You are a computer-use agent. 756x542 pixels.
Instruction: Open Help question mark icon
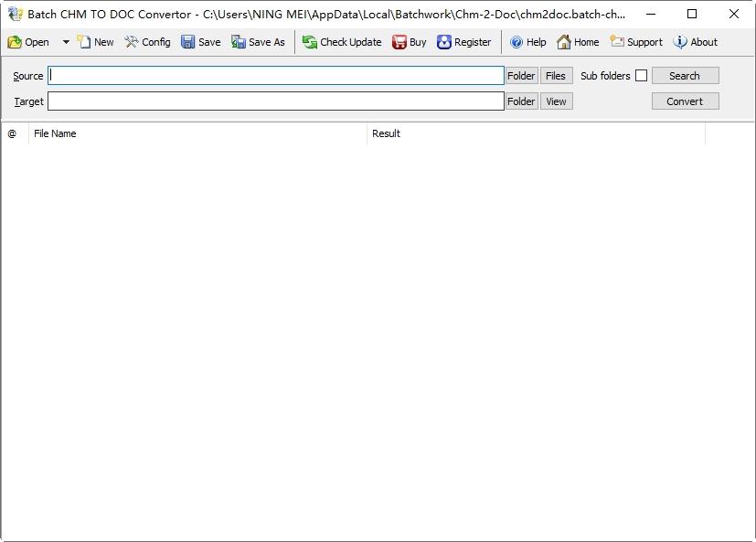(516, 42)
